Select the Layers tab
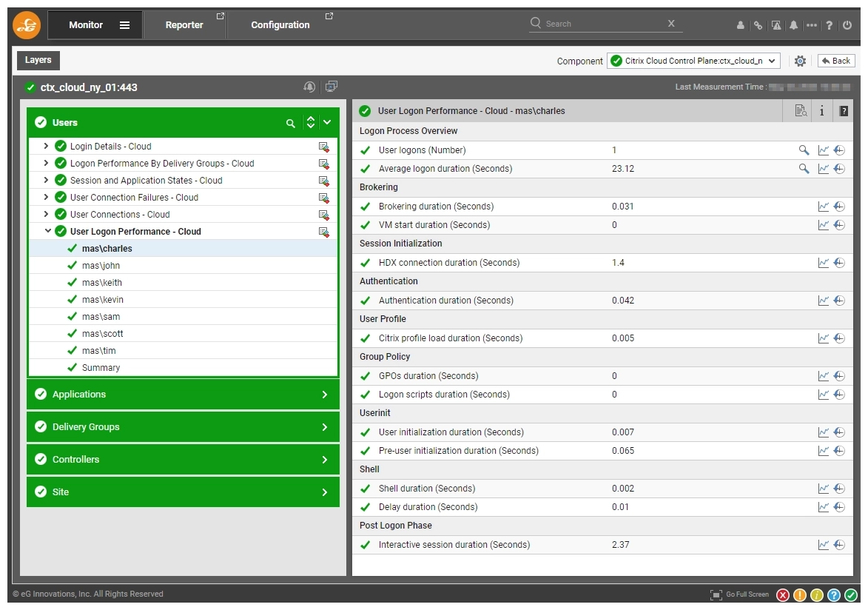868x610 pixels. [x=38, y=60]
